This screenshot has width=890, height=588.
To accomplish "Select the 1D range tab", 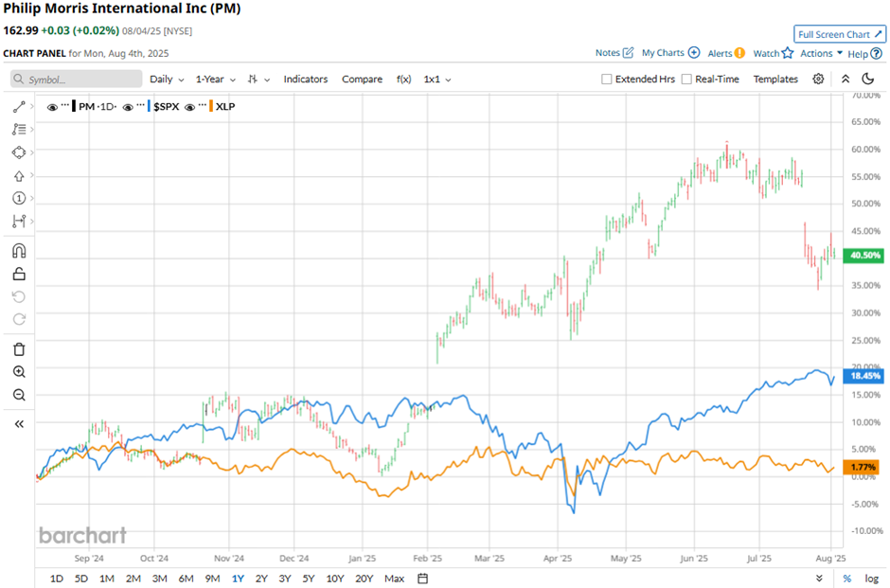I will tap(56, 579).
